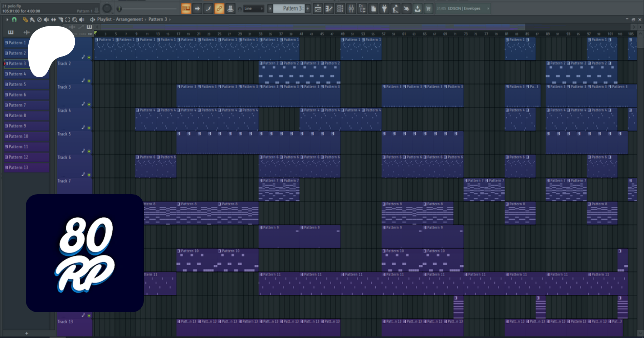Image resolution: width=644 pixels, height=338 pixels.
Task: Click the plus button next to Pattern 3
Action: pos(308,9)
